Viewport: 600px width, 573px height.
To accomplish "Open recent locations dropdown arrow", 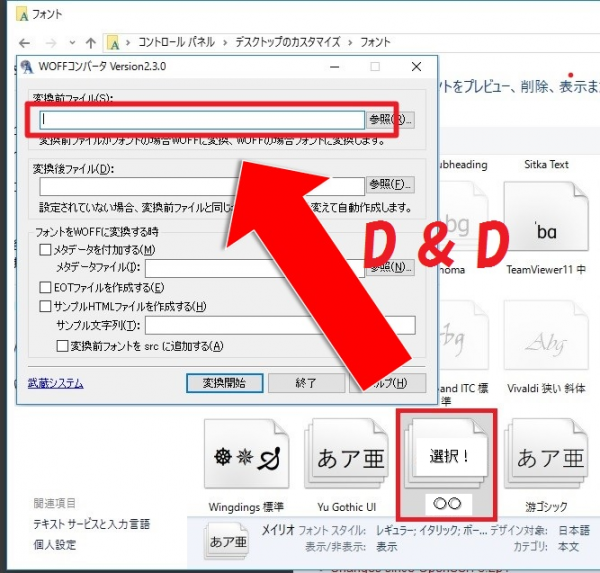I will (72, 43).
